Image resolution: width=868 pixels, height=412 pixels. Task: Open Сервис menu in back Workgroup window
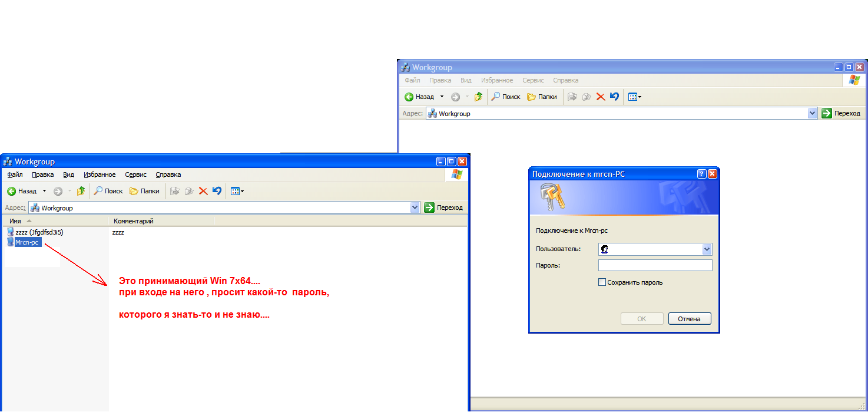pyautogui.click(x=533, y=80)
